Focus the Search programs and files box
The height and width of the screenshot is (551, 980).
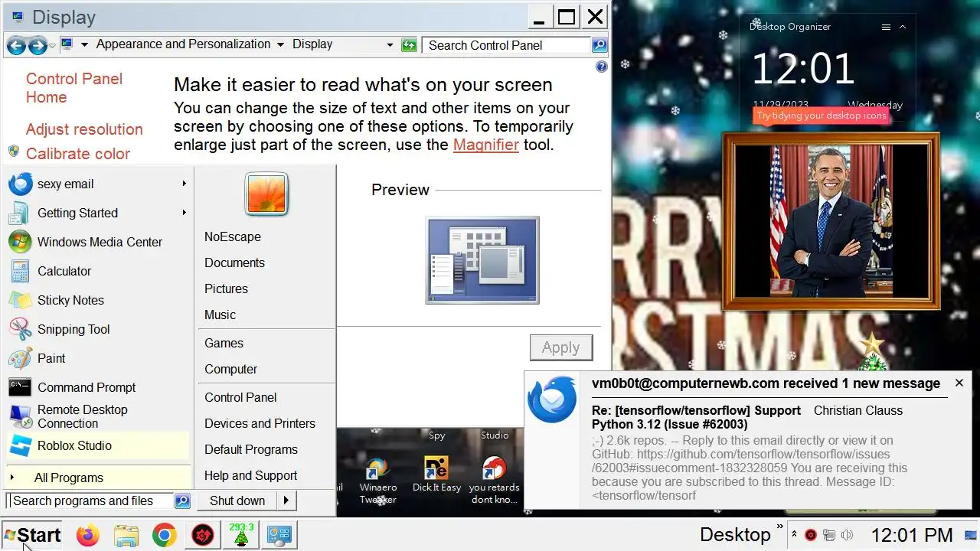90,501
